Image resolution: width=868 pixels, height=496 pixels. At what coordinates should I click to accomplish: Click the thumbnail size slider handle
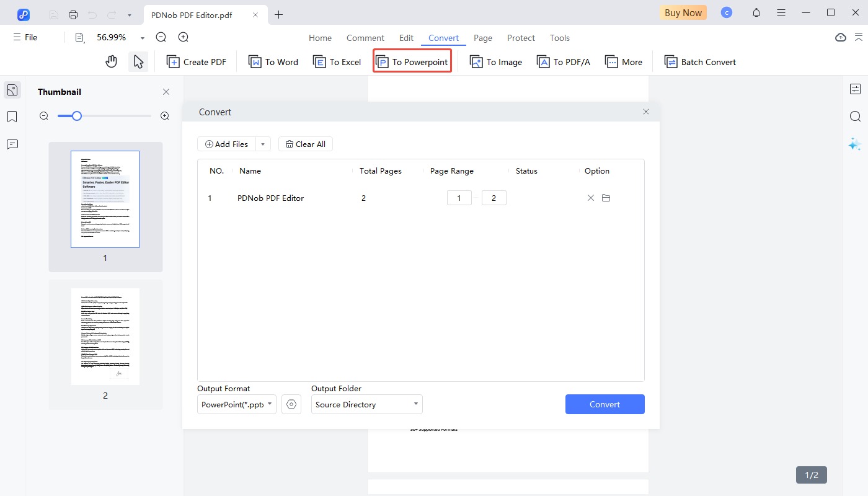coord(77,116)
